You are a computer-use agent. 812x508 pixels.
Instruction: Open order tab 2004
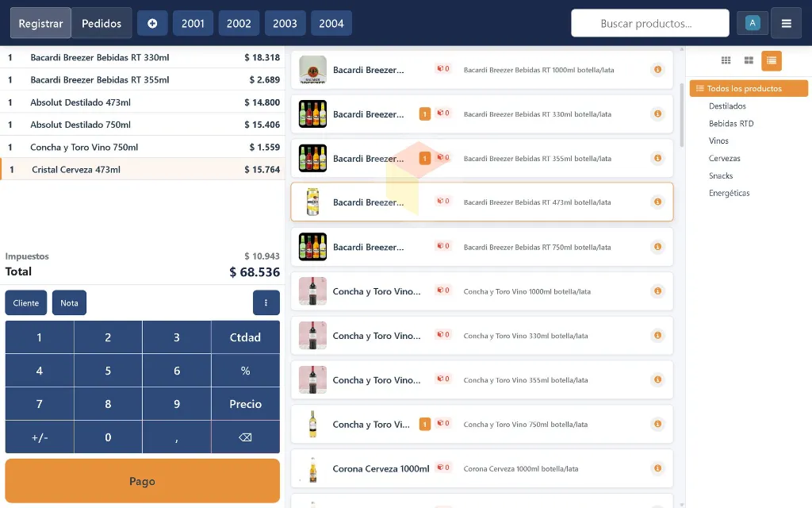tap(331, 23)
